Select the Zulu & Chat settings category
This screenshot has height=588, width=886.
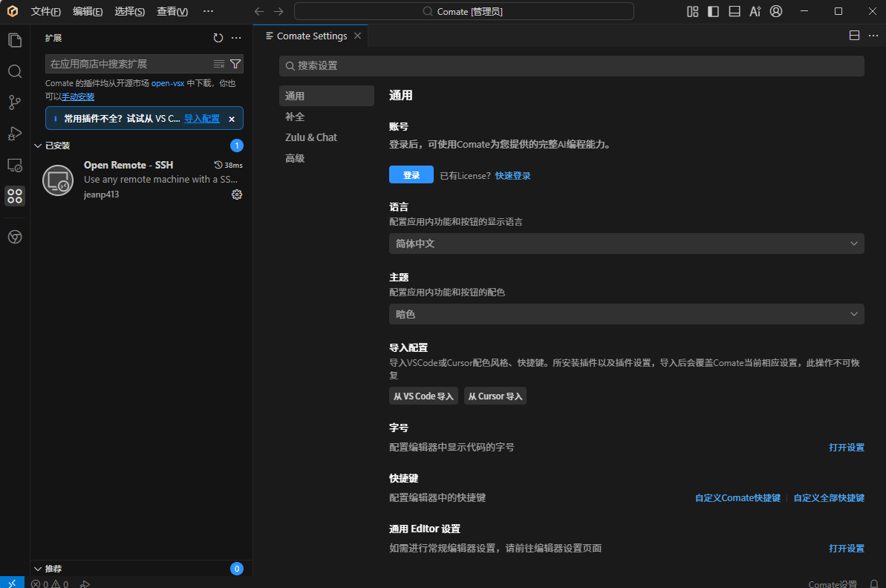click(311, 137)
